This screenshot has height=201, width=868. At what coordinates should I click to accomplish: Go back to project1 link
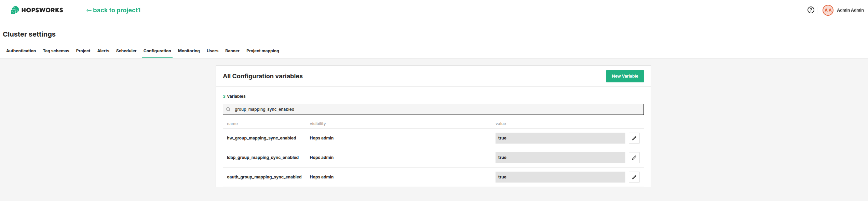113,10
